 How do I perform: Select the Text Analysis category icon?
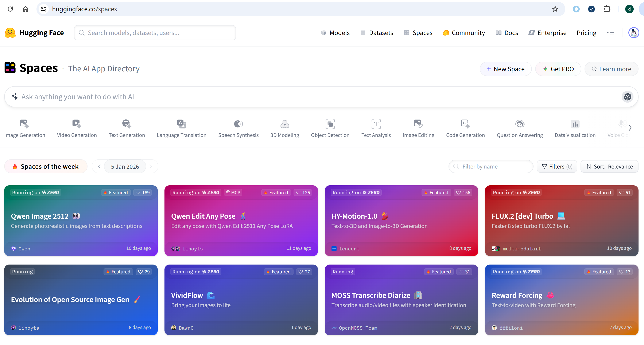(x=376, y=124)
